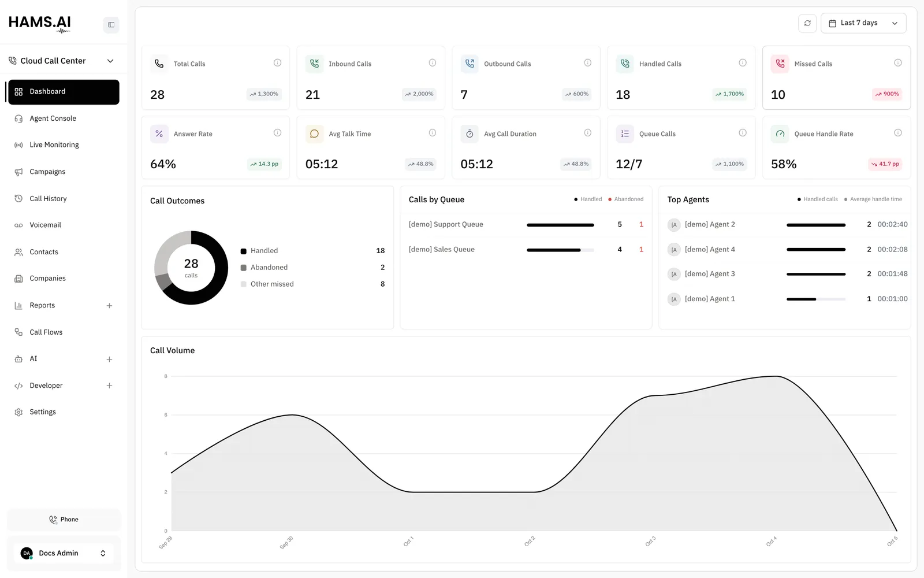Select [demo] Sales Queue row
The width and height of the screenshot is (924, 578).
click(x=526, y=250)
